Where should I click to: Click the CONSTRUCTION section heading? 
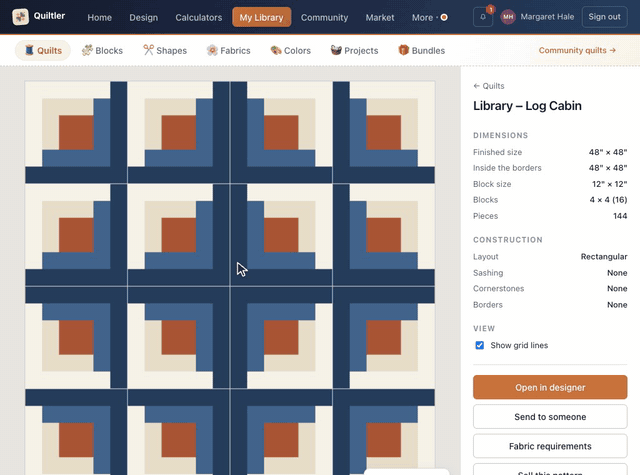coord(508,240)
